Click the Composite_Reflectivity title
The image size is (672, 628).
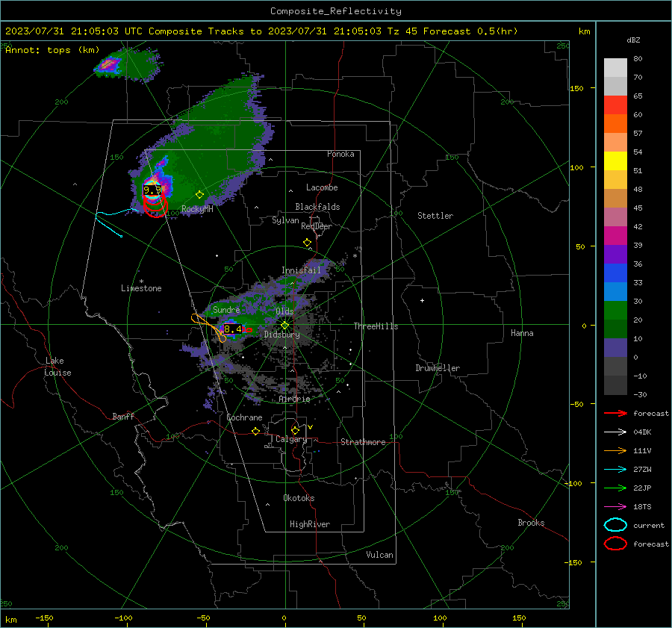(x=336, y=11)
